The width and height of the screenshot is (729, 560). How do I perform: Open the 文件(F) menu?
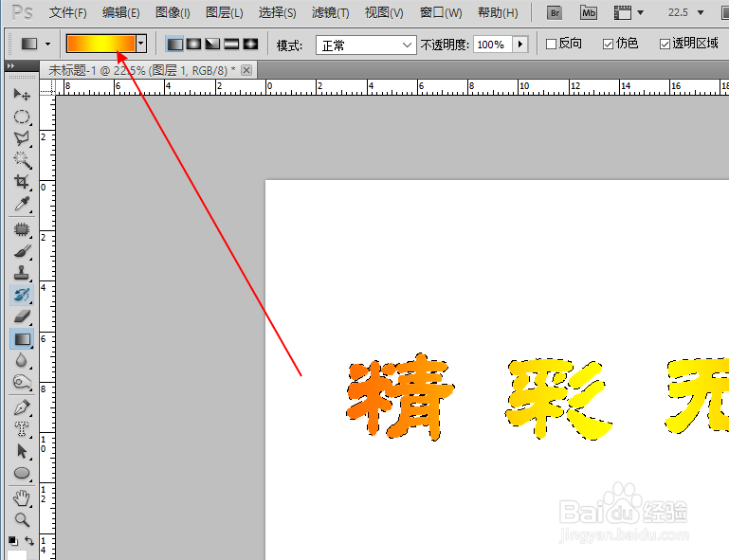[x=68, y=12]
